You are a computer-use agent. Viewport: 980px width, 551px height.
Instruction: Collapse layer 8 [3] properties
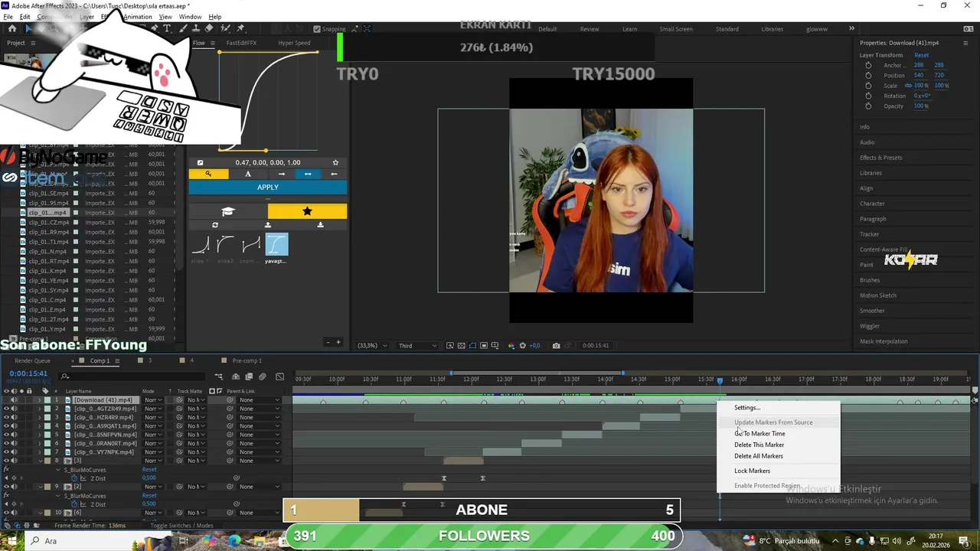click(40, 461)
